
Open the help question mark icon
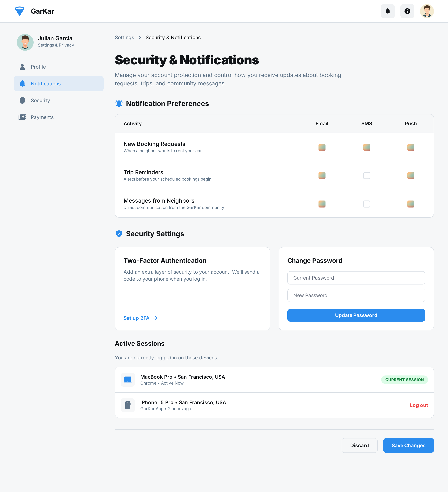pos(407,11)
